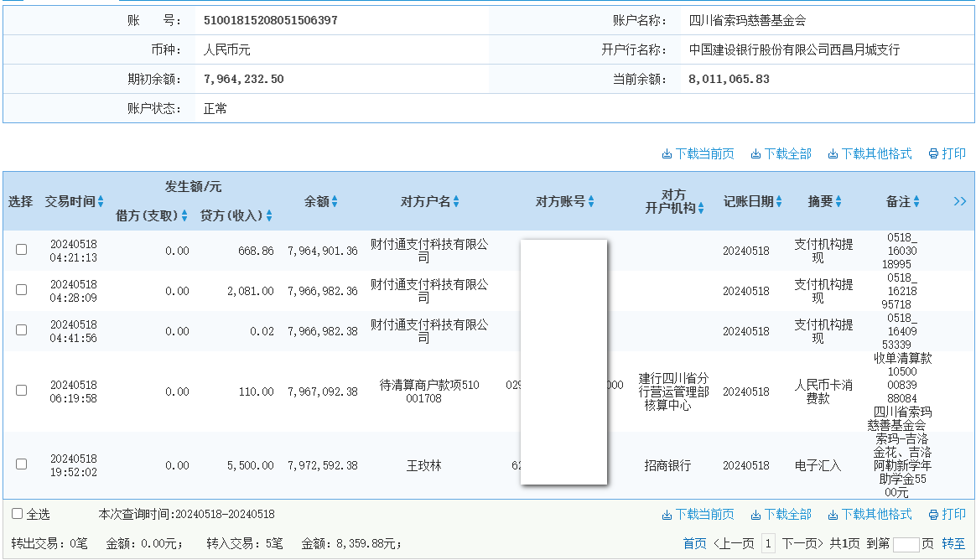This screenshot has height=560, width=976.
Task: Click top 下载全部 download icon
Action: (755, 153)
